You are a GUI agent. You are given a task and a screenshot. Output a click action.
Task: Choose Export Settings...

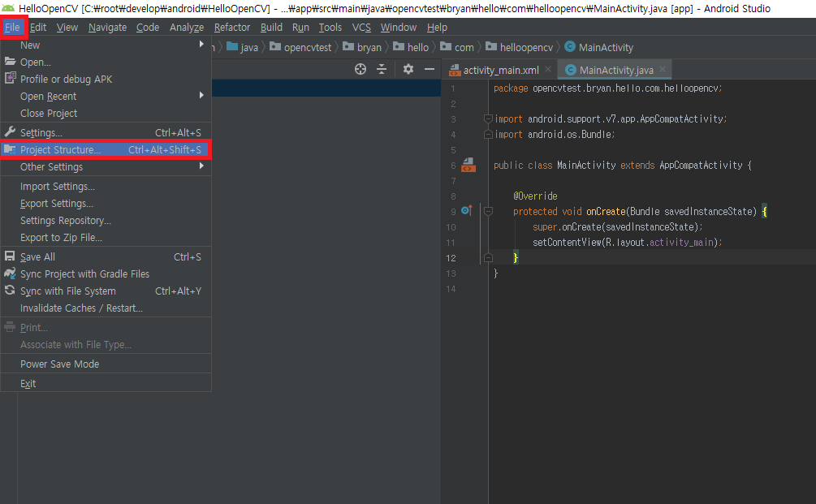(x=106, y=204)
